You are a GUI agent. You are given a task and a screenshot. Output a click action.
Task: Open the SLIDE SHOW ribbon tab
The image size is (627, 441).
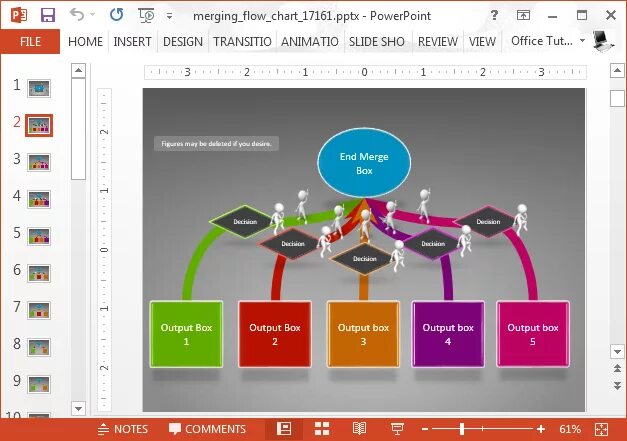(377, 42)
